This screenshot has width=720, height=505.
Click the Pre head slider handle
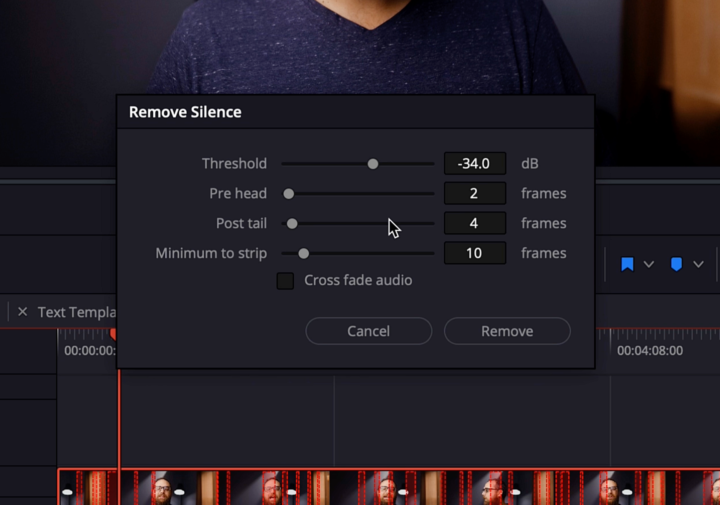(288, 194)
